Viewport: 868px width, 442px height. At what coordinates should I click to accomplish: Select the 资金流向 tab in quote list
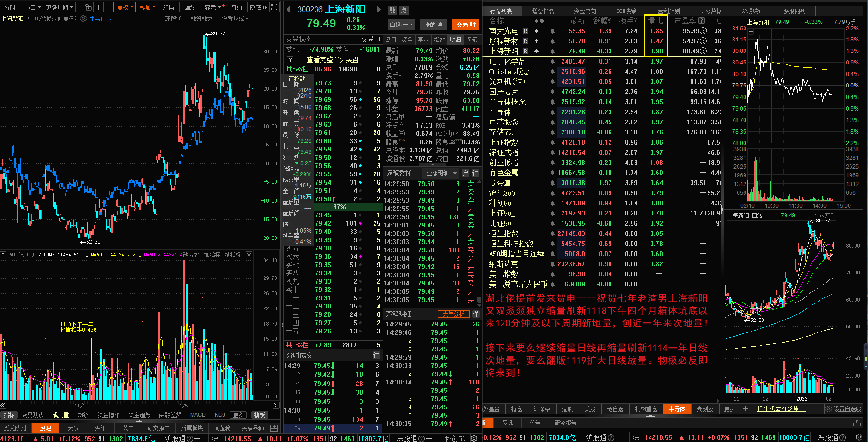585,11
